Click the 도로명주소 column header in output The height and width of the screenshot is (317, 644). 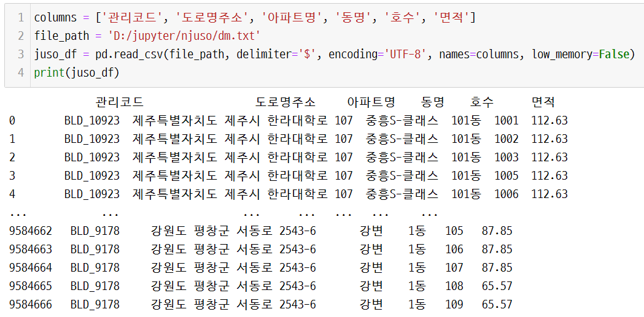pyautogui.click(x=285, y=102)
